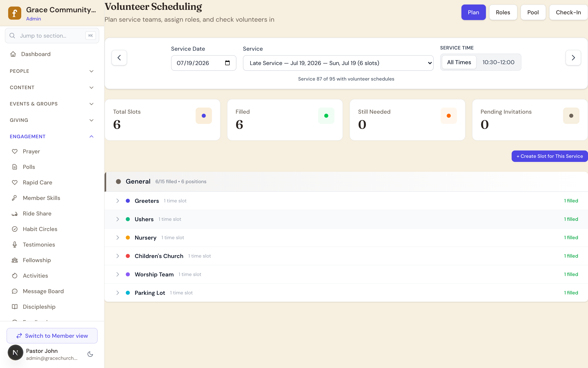The image size is (588, 368).
Task: Open the Service dropdown selector
Action: (x=338, y=63)
